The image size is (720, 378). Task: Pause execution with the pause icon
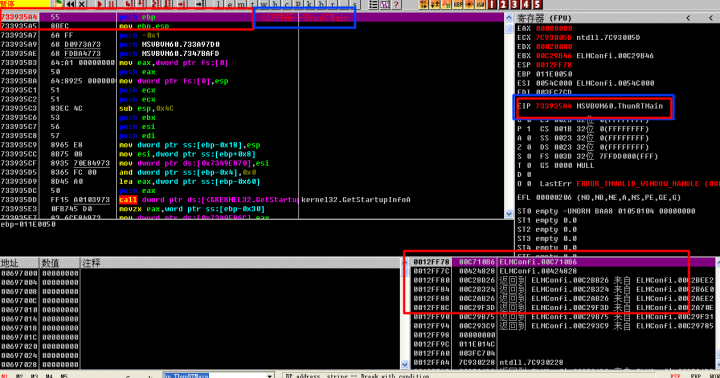click(111, 4)
